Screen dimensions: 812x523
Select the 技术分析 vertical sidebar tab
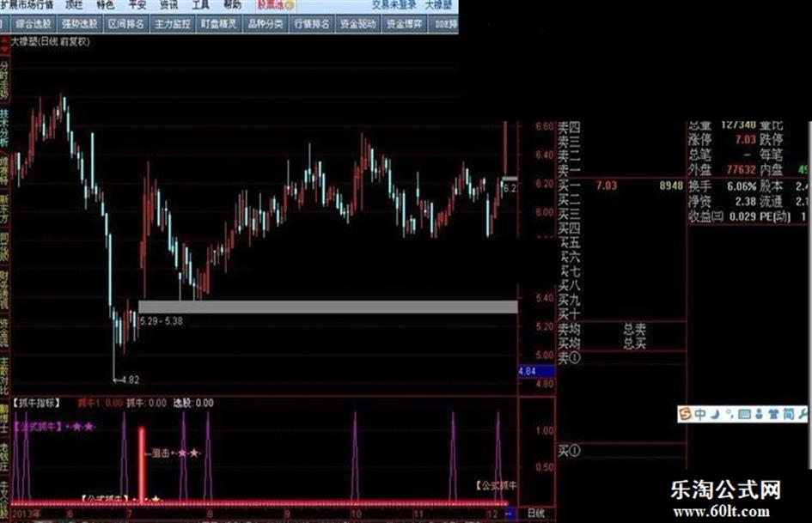4,127
